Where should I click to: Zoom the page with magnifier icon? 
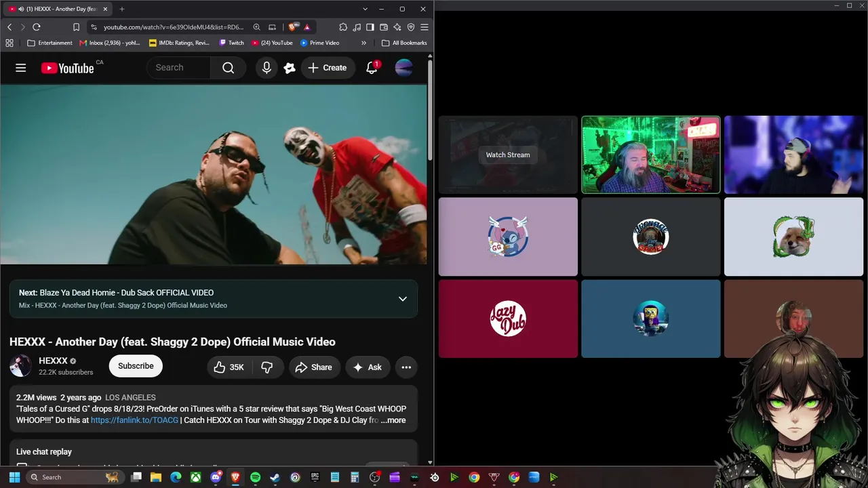pyautogui.click(x=256, y=27)
